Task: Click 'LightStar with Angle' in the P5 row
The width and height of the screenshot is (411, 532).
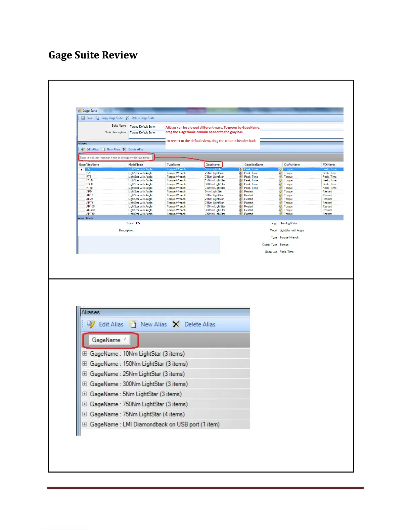Action: click(140, 169)
